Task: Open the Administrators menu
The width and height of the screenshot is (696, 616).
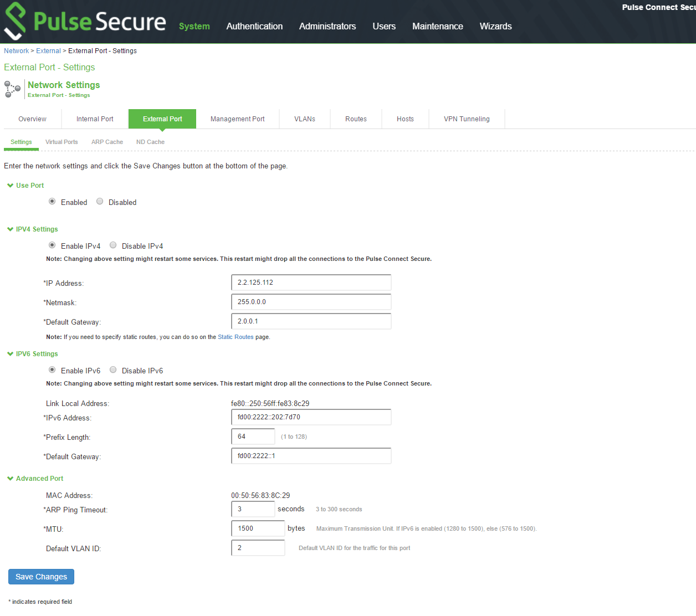Action: pos(327,26)
